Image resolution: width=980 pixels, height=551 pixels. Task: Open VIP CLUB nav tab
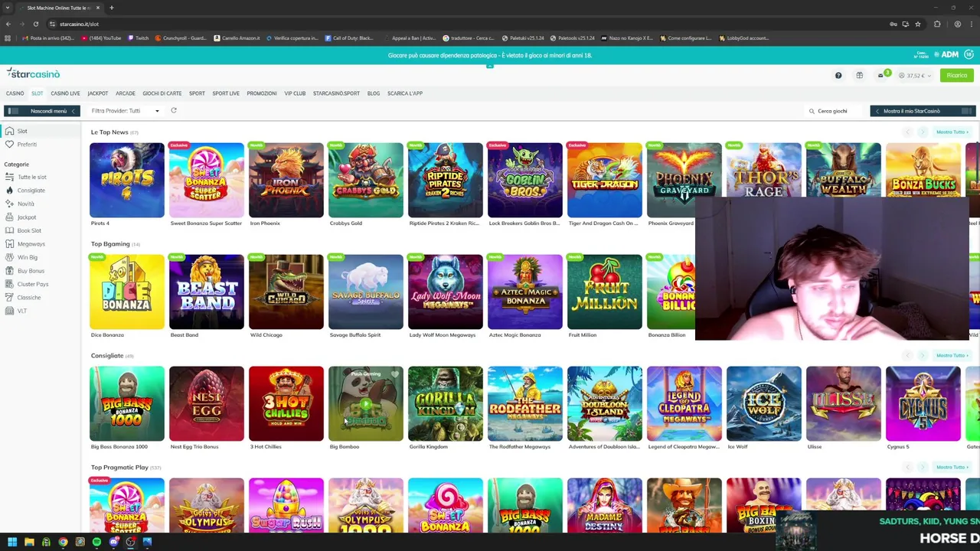[x=295, y=93]
